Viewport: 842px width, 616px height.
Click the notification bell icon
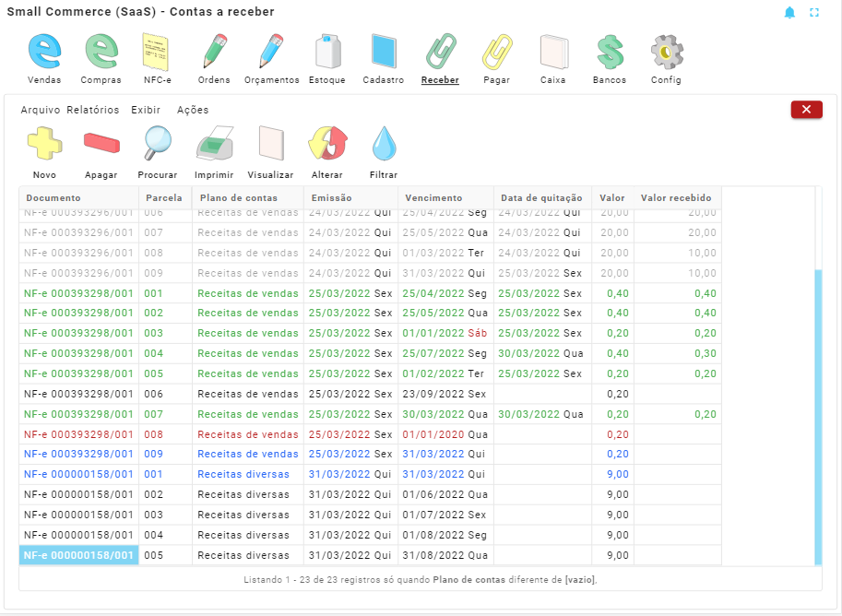pos(789,13)
